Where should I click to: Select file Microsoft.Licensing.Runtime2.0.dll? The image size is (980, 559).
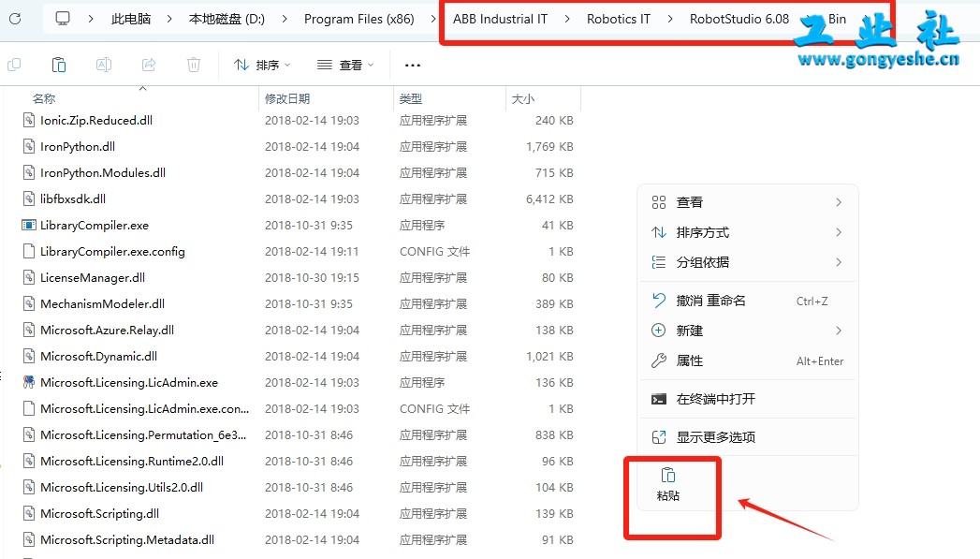tap(132, 462)
